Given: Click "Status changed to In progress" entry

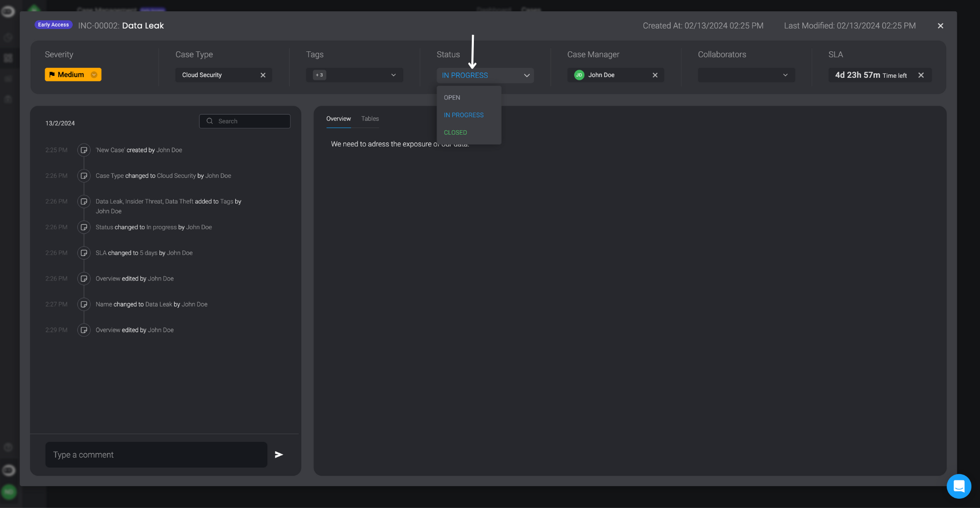Looking at the screenshot, I should click(154, 227).
